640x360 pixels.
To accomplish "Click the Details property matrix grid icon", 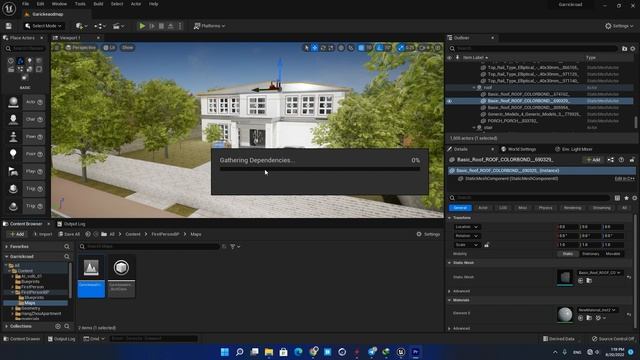I will (x=617, y=198).
